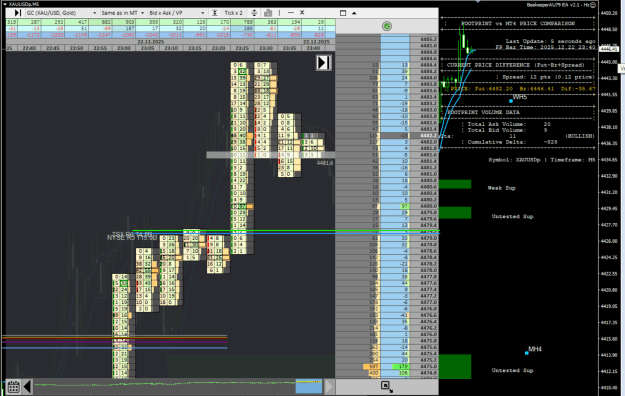This screenshot has height=396, width=625.
Task: Click the green overview line in navigator strip
Action: pyautogui.click(x=165, y=384)
